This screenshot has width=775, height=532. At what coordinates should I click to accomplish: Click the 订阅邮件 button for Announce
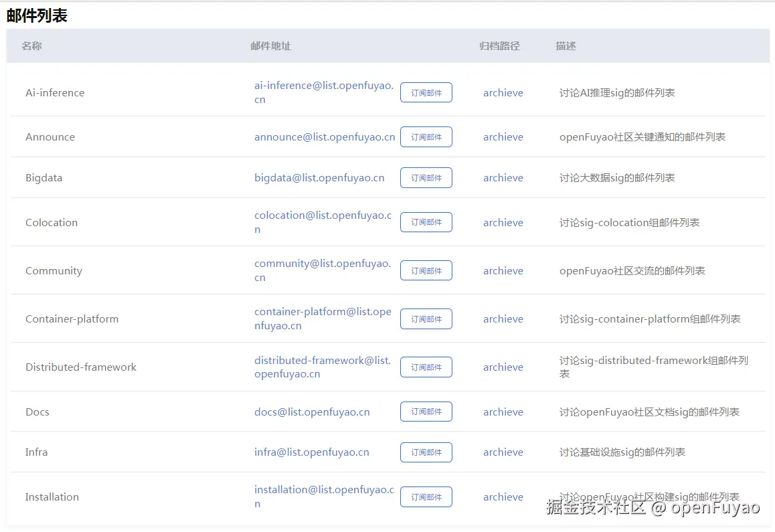[x=426, y=137]
